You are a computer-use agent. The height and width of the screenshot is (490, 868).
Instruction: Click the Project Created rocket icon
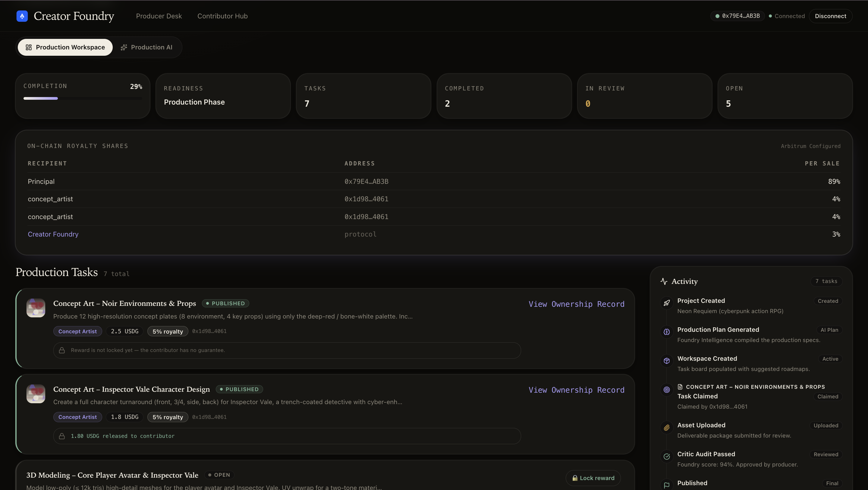[x=666, y=303]
